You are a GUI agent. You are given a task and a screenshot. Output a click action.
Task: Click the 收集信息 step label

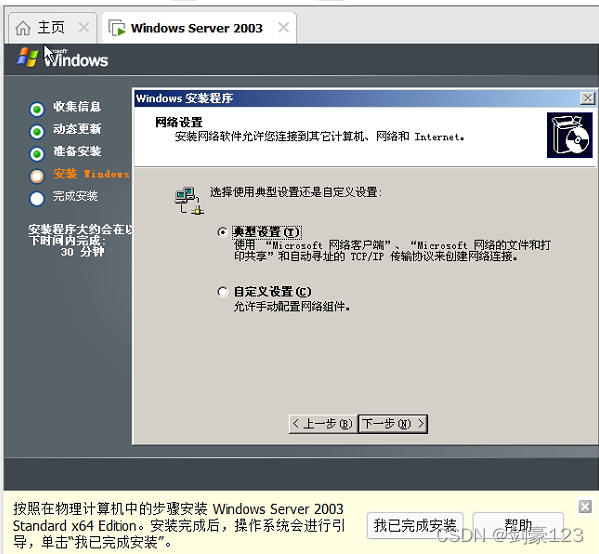[x=77, y=107]
